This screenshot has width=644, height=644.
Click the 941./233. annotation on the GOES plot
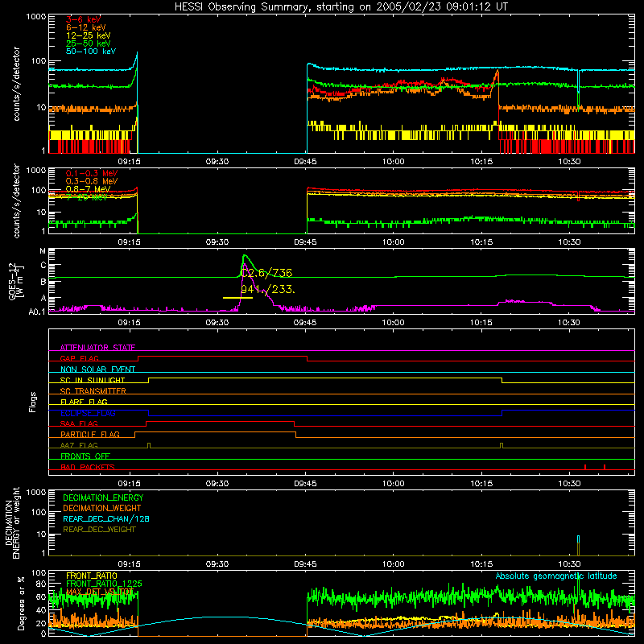[267, 290]
